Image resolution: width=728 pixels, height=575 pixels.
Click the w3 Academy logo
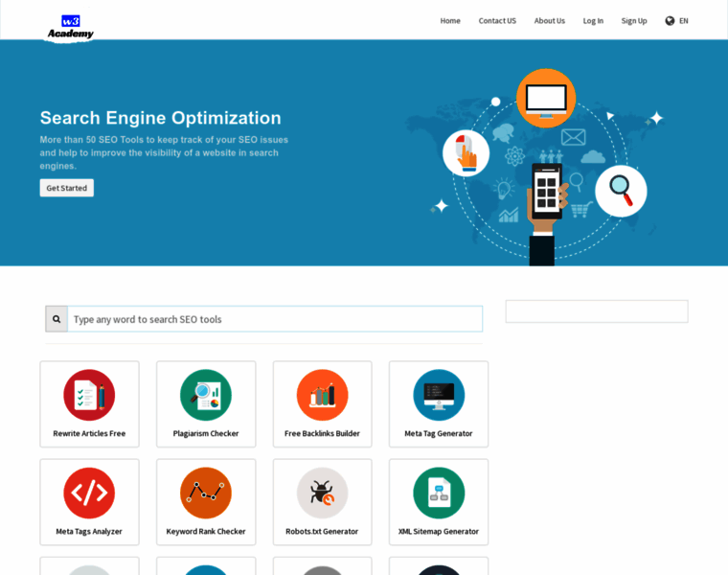pos(71,29)
